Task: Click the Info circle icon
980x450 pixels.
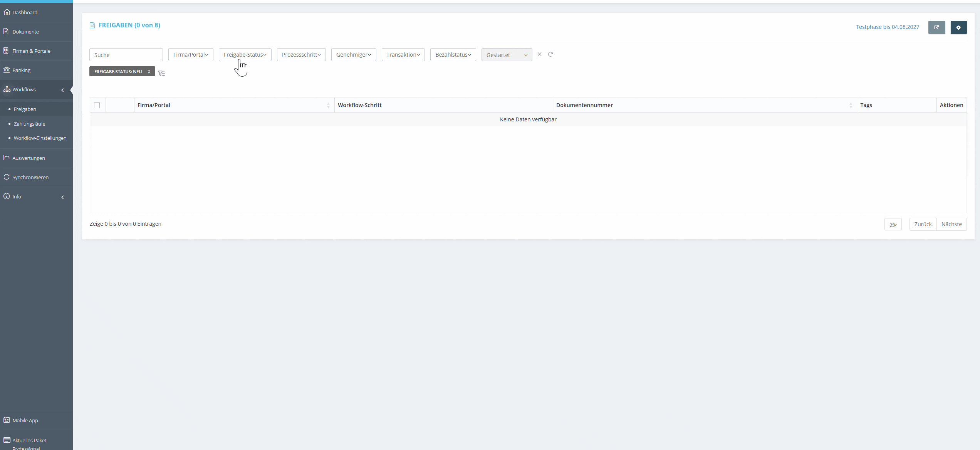Action: coord(7,196)
